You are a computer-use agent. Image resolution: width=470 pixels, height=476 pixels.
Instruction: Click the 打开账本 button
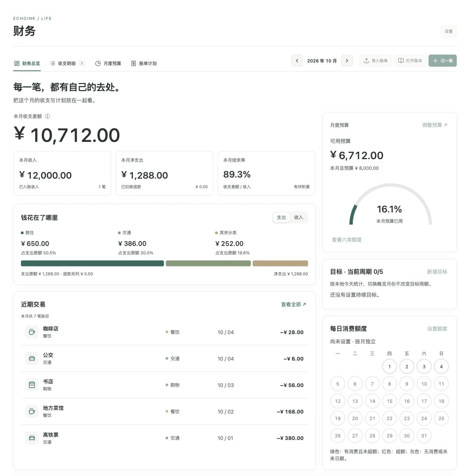410,61
